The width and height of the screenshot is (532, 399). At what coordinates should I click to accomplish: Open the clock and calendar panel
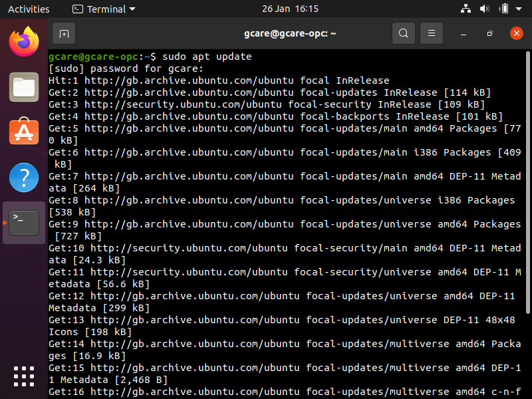coord(290,9)
